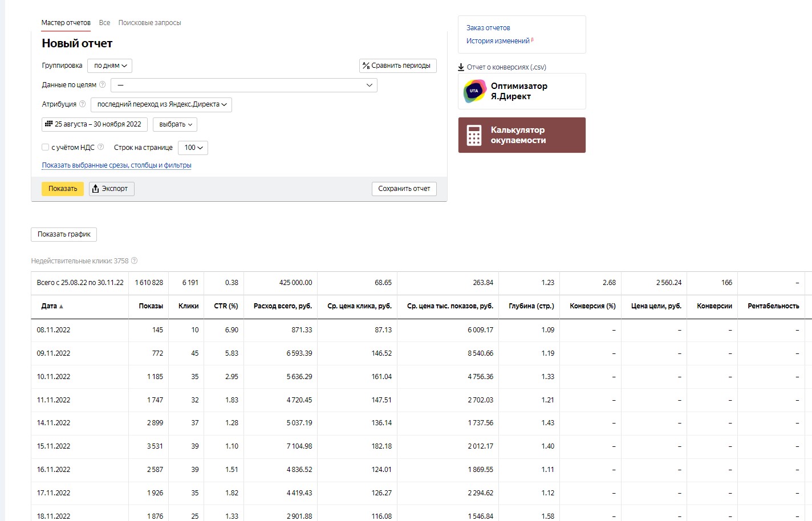
Task: Click the download icon for 'Отчет о конверсиях'
Action: [x=461, y=67]
